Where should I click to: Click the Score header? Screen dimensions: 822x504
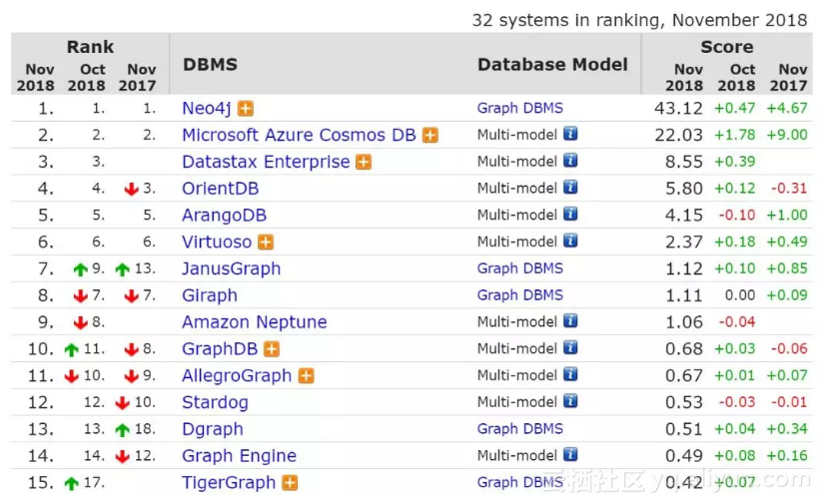point(726,47)
